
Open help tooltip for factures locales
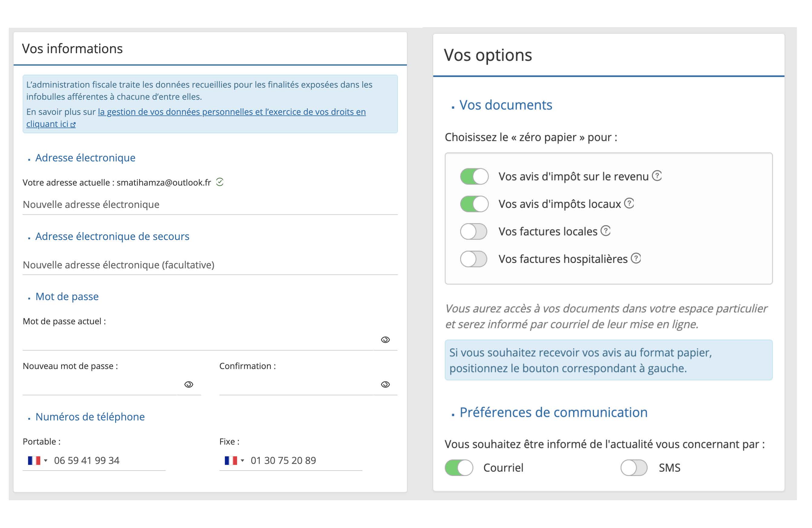605,231
